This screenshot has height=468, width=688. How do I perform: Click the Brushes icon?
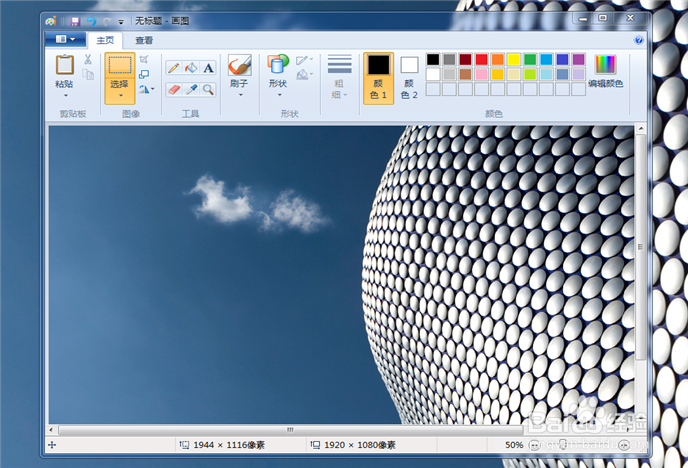240,65
